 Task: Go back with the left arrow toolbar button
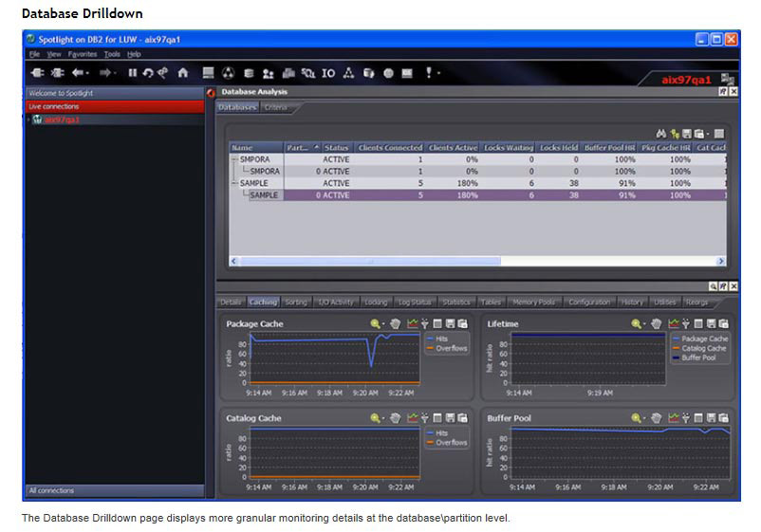click(x=77, y=73)
